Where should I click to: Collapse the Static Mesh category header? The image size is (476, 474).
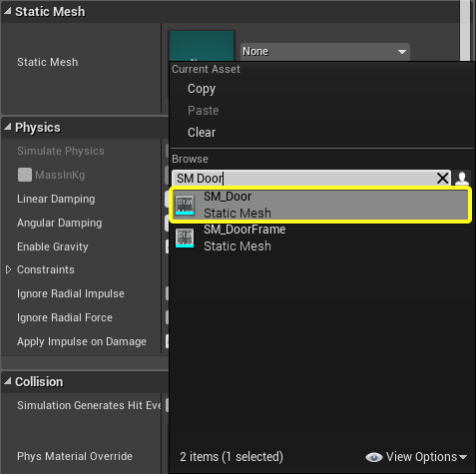(x=8, y=11)
